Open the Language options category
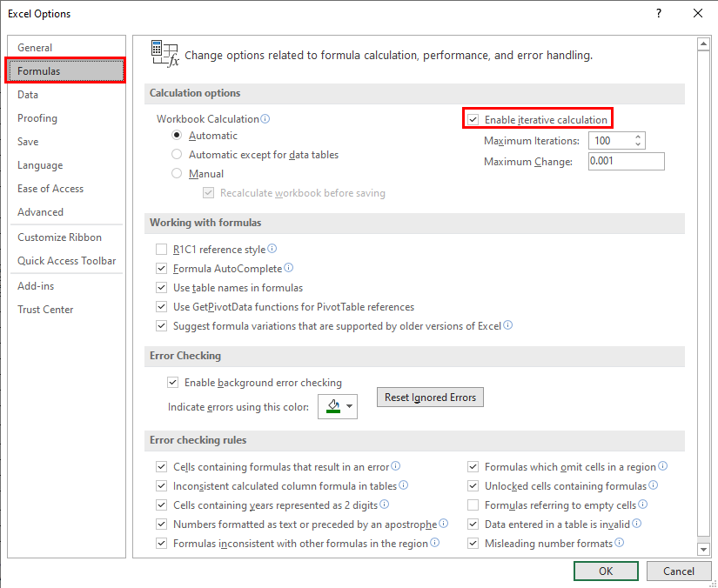The image size is (718, 588). (x=66, y=165)
